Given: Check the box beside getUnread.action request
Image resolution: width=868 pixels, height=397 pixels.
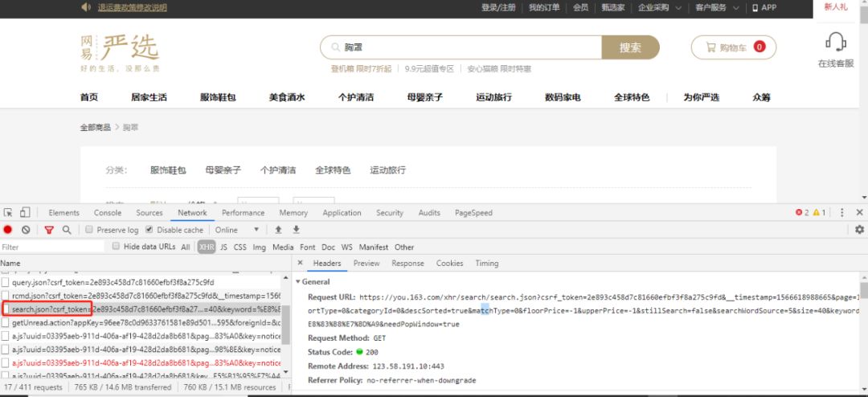Looking at the screenshot, I should pyautogui.click(x=6, y=322).
